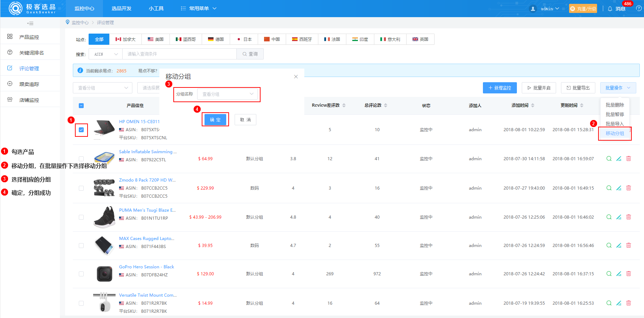The image size is (644, 318).
Task: Click the search condition input field
Action: [x=179, y=54]
